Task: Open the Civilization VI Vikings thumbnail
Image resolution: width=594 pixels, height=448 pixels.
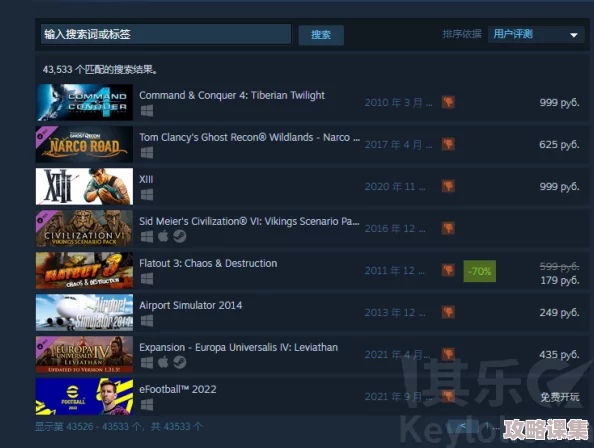Action: click(x=84, y=228)
